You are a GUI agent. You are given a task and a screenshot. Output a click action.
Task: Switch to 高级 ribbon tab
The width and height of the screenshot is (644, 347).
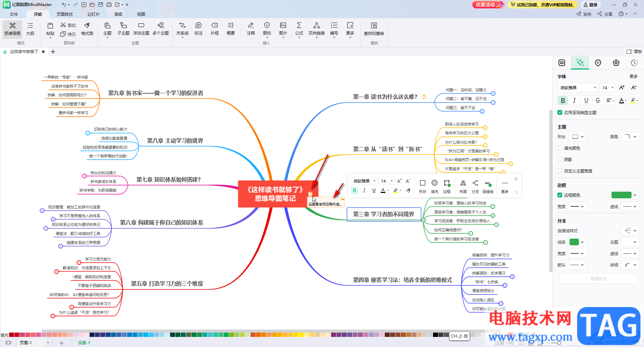(x=118, y=14)
